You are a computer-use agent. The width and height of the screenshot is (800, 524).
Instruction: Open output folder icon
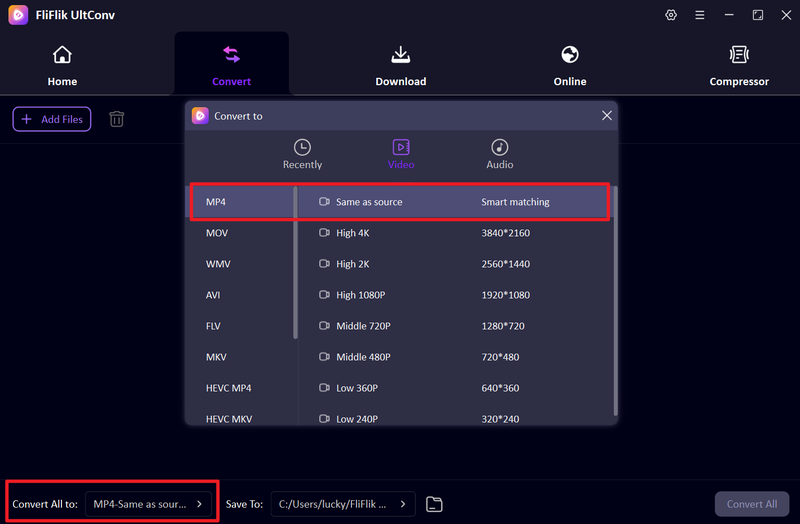click(434, 504)
